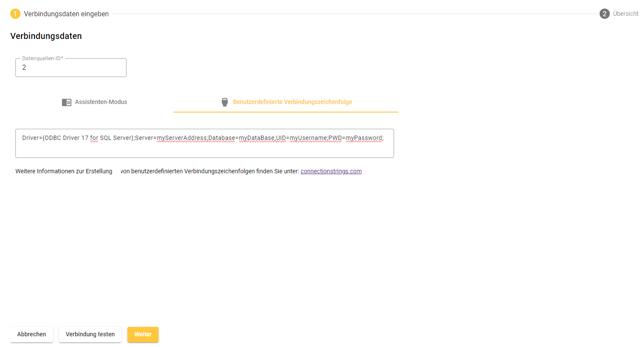
Task: Focus the Datenquellen-ID input field
Action: click(x=71, y=68)
